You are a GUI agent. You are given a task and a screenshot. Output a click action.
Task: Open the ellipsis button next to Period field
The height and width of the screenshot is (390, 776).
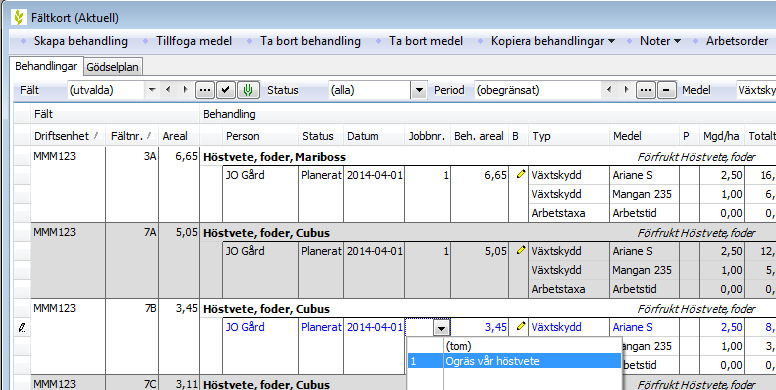click(x=645, y=90)
